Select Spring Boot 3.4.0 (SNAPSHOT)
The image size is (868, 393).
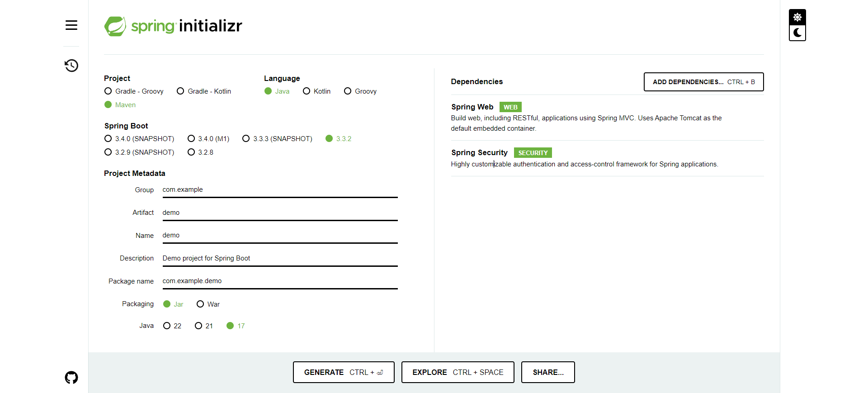pyautogui.click(x=139, y=139)
